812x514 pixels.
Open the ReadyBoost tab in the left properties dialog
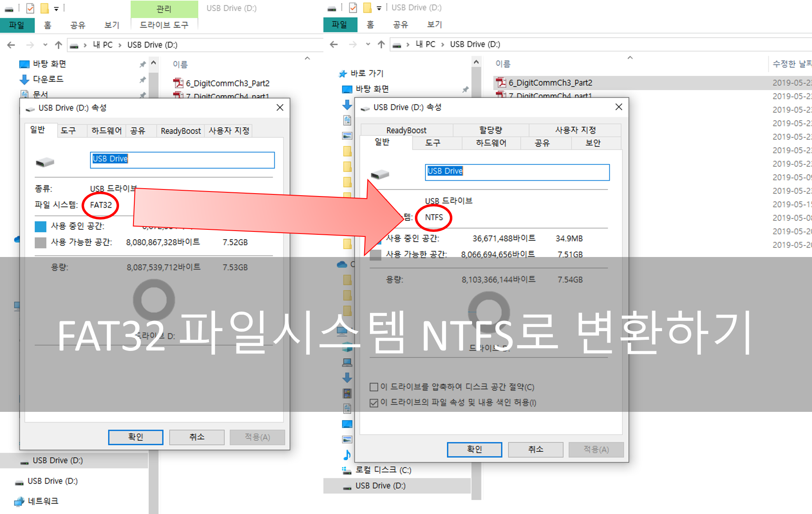(180, 131)
